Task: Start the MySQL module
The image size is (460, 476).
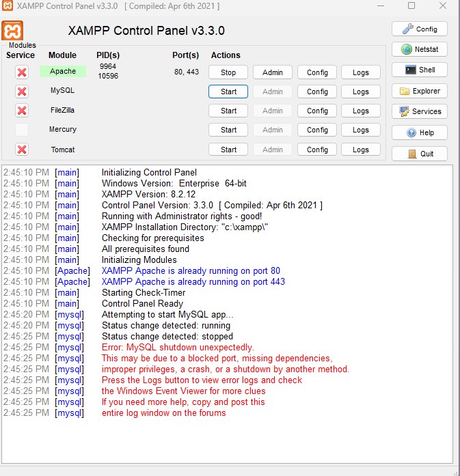Action: [x=228, y=92]
